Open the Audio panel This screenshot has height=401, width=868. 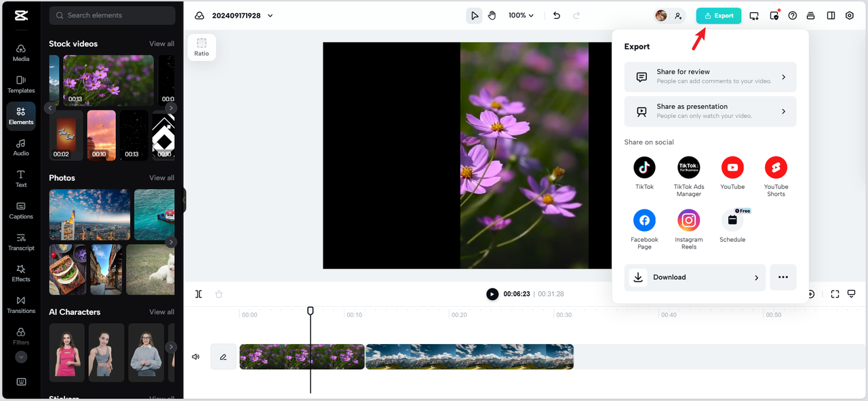click(x=21, y=147)
